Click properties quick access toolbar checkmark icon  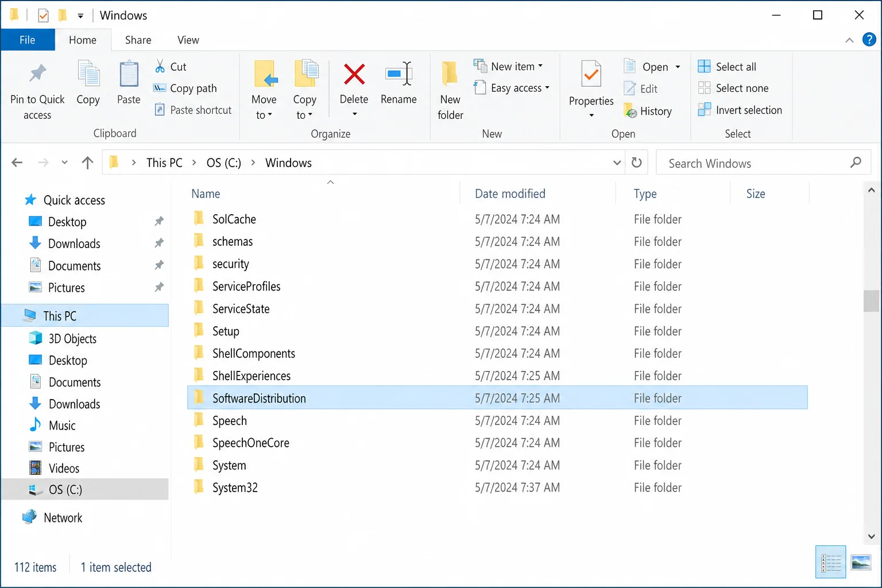pyautogui.click(x=43, y=16)
